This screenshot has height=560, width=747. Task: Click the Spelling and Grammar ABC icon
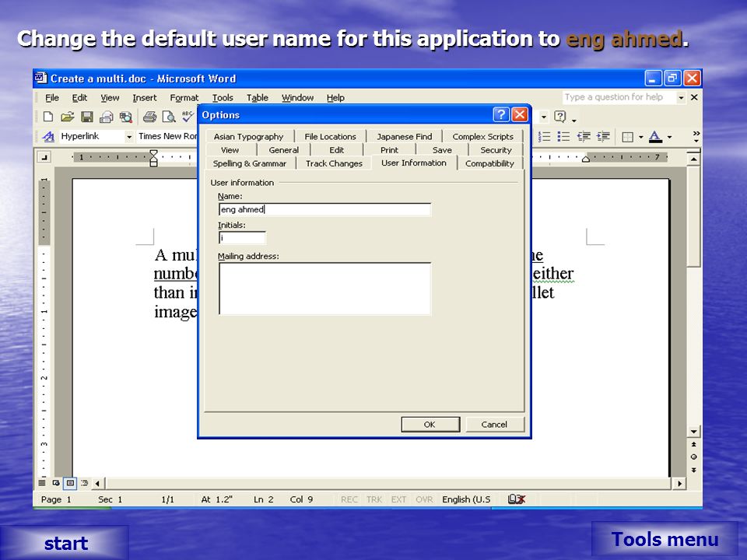(x=188, y=117)
